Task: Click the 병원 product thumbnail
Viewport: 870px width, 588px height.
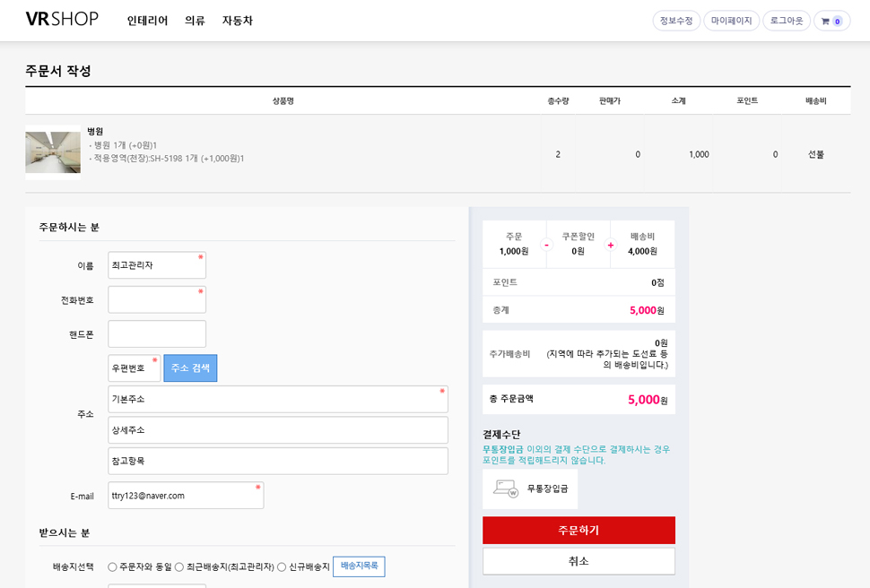Action: pyautogui.click(x=53, y=152)
